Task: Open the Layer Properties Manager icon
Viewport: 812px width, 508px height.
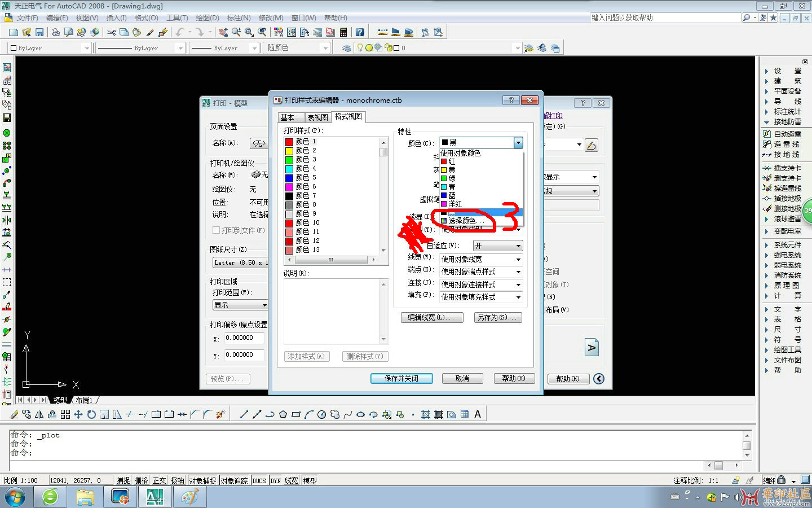Action: pos(347,48)
